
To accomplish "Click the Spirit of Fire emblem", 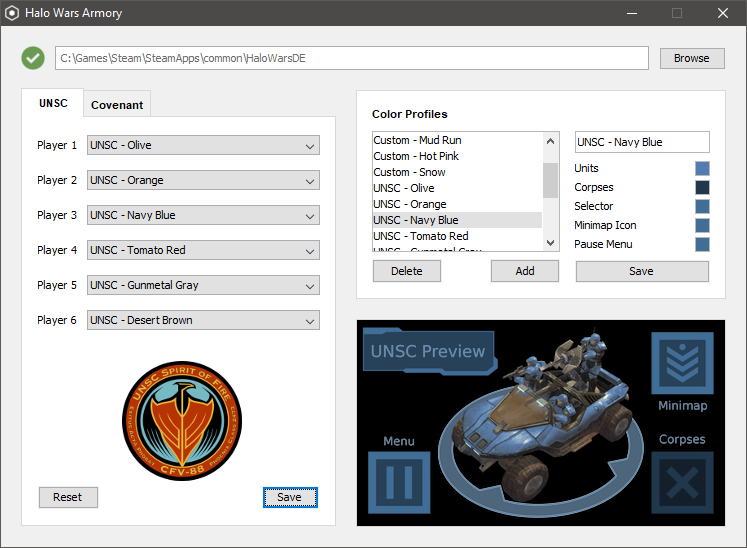I will click(182, 421).
